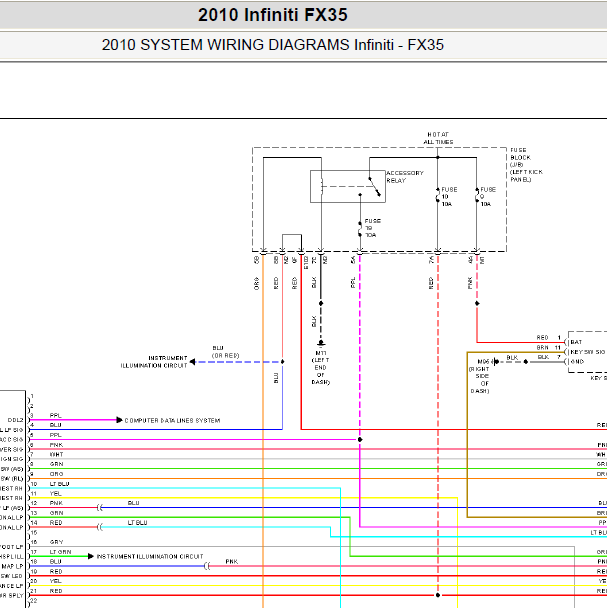The image size is (607, 608).
Task: Click the pin number '22' on the connector
Action: [x=34, y=601]
